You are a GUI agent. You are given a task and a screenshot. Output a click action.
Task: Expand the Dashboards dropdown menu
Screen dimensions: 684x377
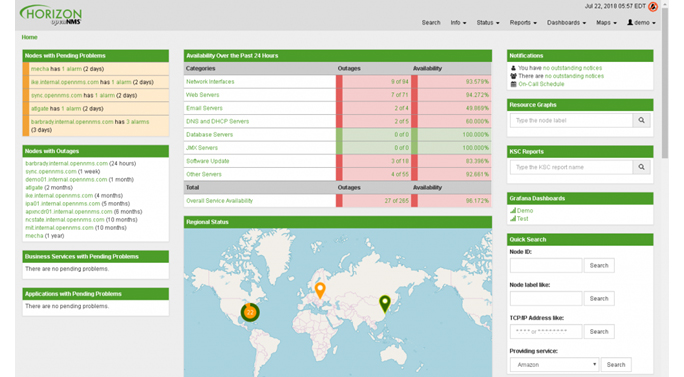566,22
